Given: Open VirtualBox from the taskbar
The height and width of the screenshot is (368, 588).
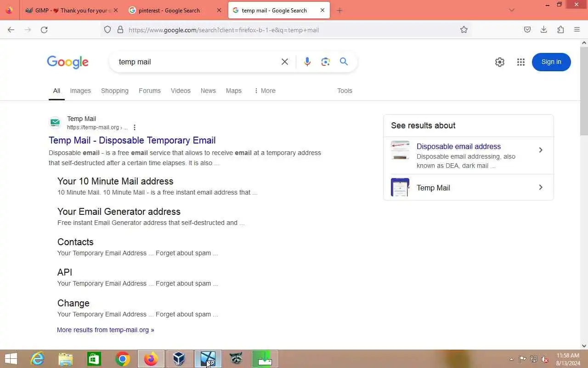Looking at the screenshot, I should point(179,359).
